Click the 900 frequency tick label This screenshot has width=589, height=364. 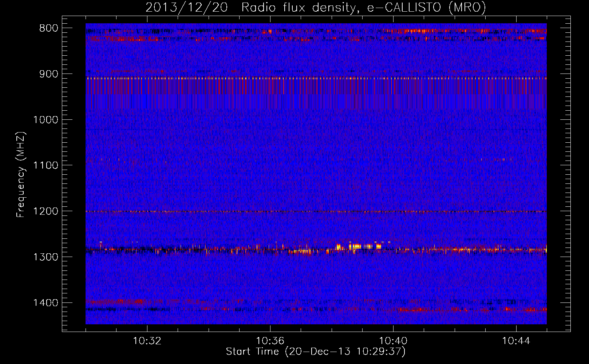[49, 74]
